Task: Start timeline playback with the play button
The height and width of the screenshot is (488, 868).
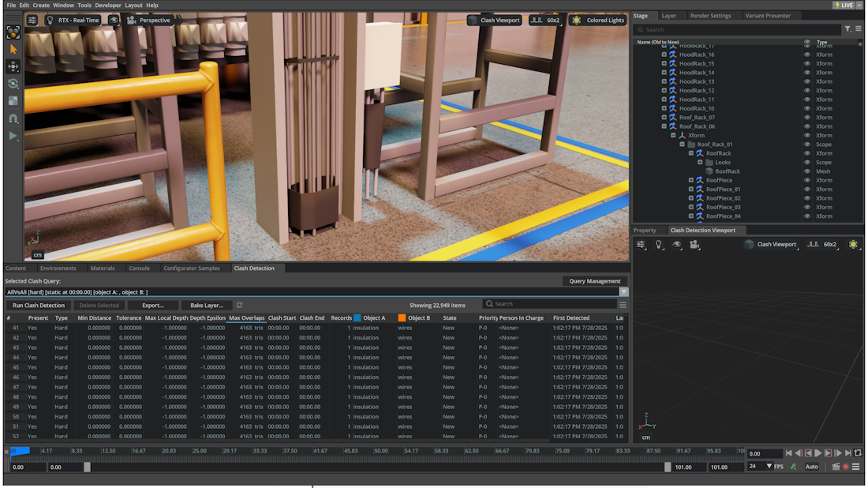Action: click(x=818, y=453)
